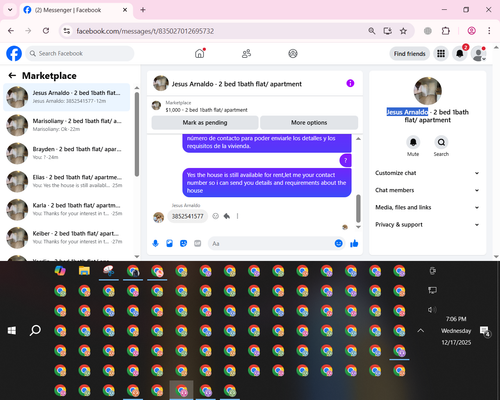Open more options for 3852541577 message
The width and height of the screenshot is (500, 400).
click(x=237, y=216)
